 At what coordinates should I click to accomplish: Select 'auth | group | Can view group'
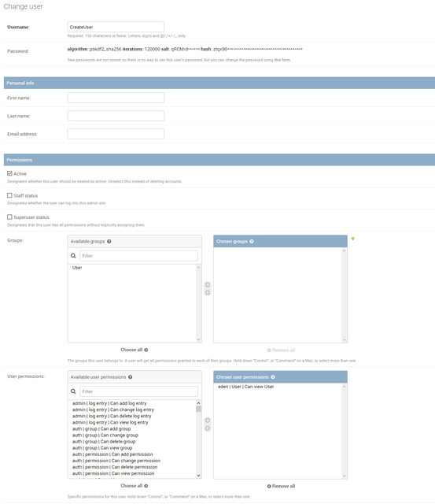point(102,448)
